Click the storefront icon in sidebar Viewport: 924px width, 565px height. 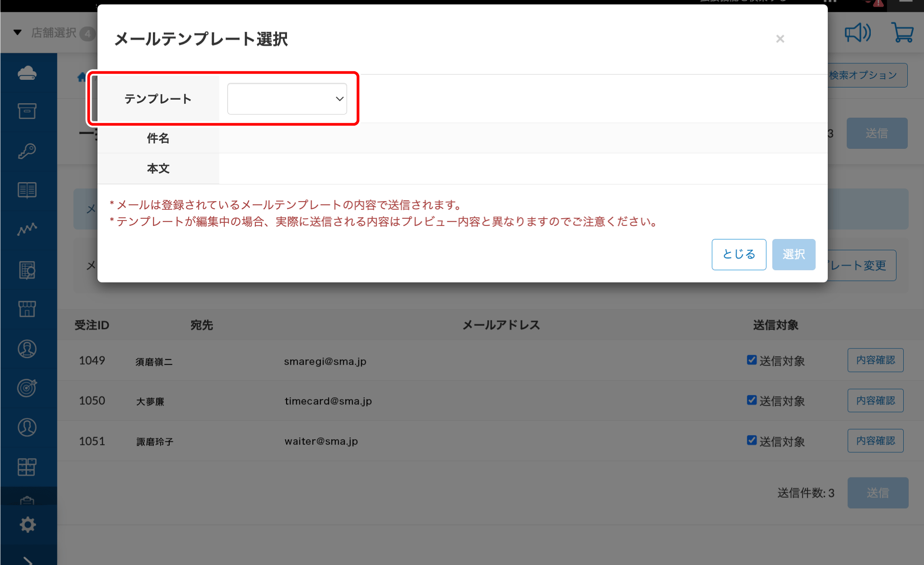coord(27,309)
